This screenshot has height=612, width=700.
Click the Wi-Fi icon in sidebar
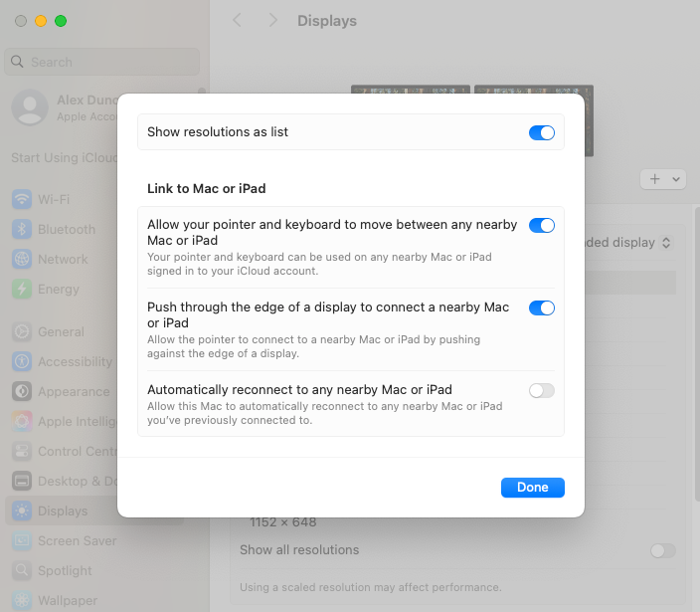(x=22, y=199)
